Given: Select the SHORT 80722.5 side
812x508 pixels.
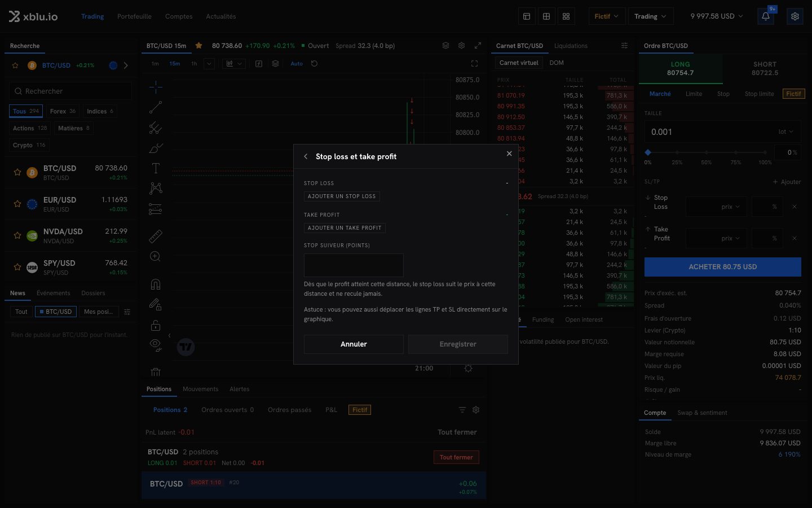Looking at the screenshot, I should 765,69.
